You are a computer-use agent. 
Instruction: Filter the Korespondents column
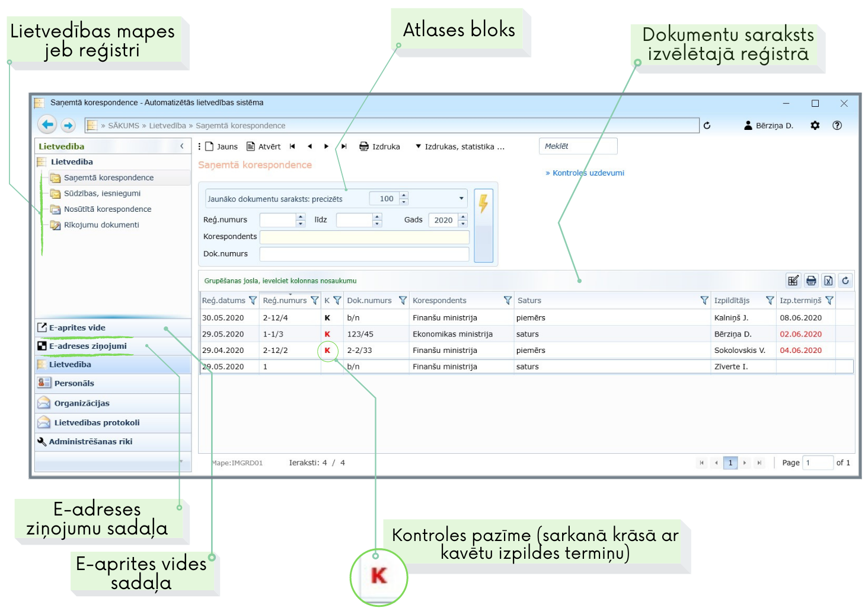(x=508, y=301)
